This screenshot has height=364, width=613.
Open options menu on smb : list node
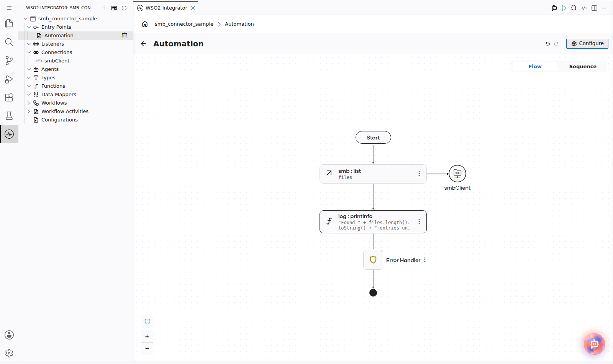coord(419,174)
